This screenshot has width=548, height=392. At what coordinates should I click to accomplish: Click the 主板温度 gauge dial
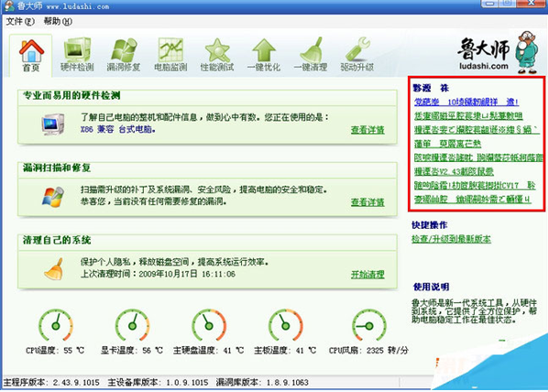click(286, 325)
